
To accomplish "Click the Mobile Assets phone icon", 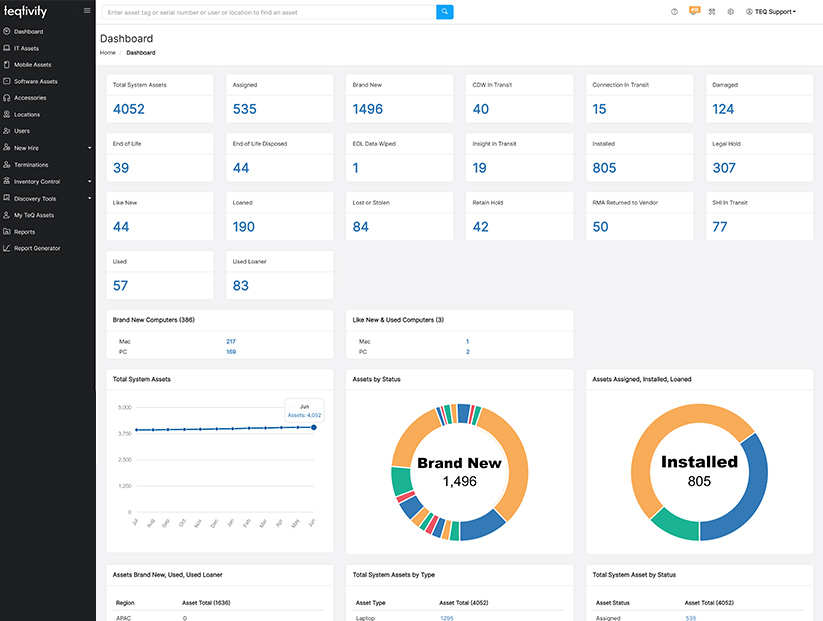I will click(x=7, y=65).
